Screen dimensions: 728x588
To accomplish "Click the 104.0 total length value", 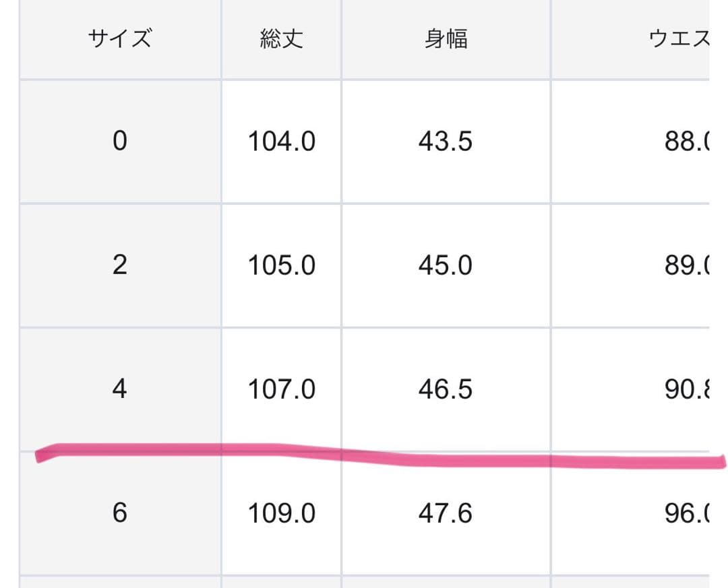I will [281, 141].
